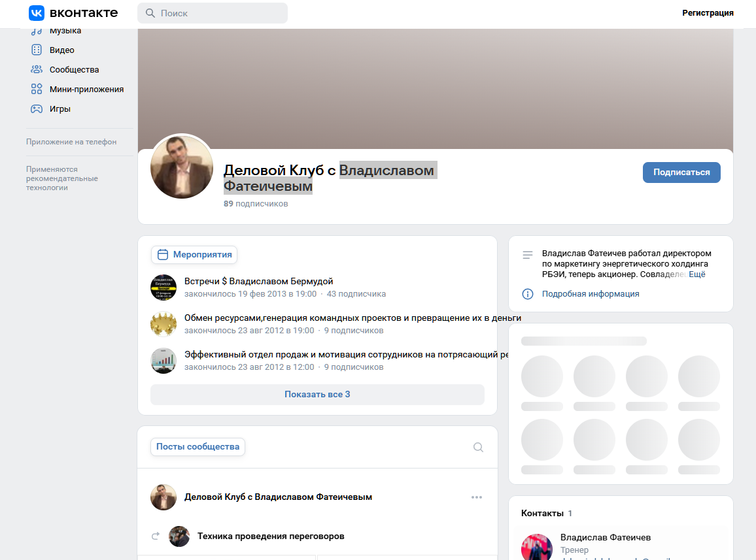The width and height of the screenshot is (756, 560).
Task: Click the search magnifier in Посты сообщества
Action: click(x=478, y=447)
